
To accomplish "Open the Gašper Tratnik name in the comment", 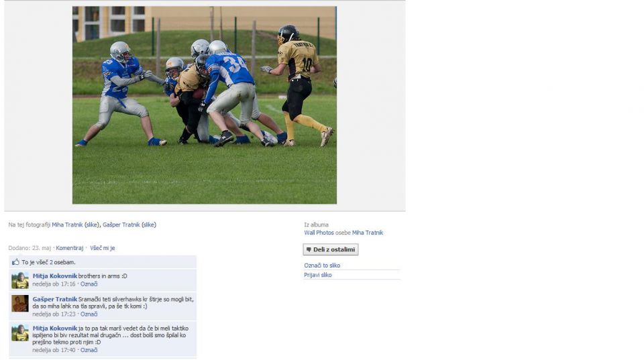I will [54, 299].
